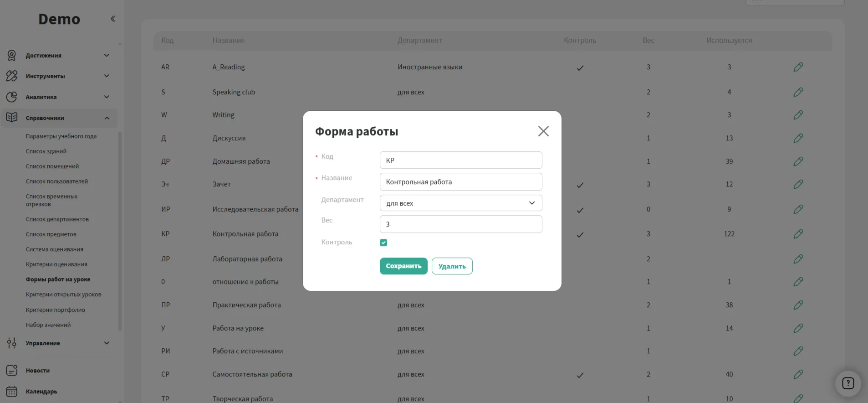Screen dimensions: 868x403
Task: Go to Система оценивания page
Action: [x=55, y=249]
